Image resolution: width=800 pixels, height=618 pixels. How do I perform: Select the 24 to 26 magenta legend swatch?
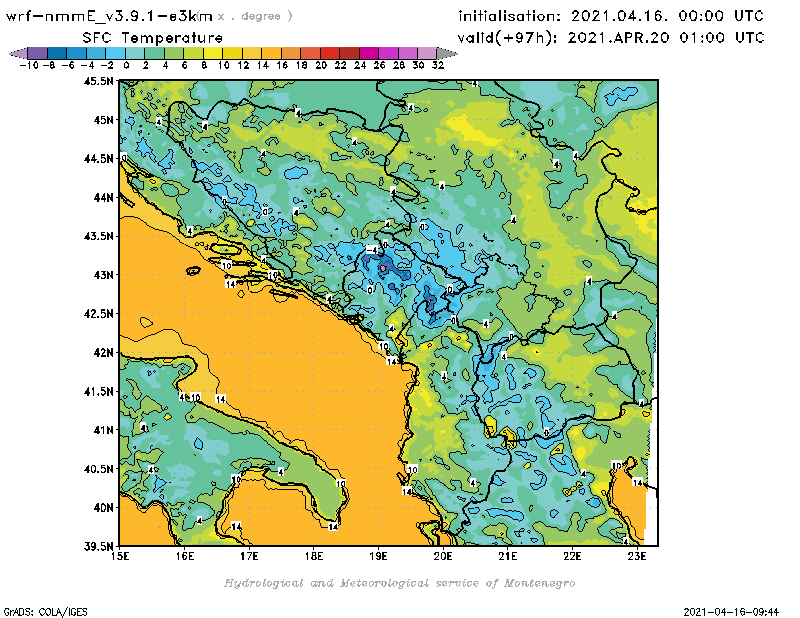pyautogui.click(x=368, y=53)
